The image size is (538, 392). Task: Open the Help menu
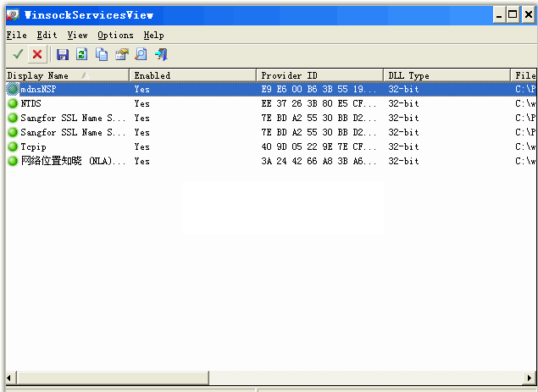pyautogui.click(x=153, y=35)
